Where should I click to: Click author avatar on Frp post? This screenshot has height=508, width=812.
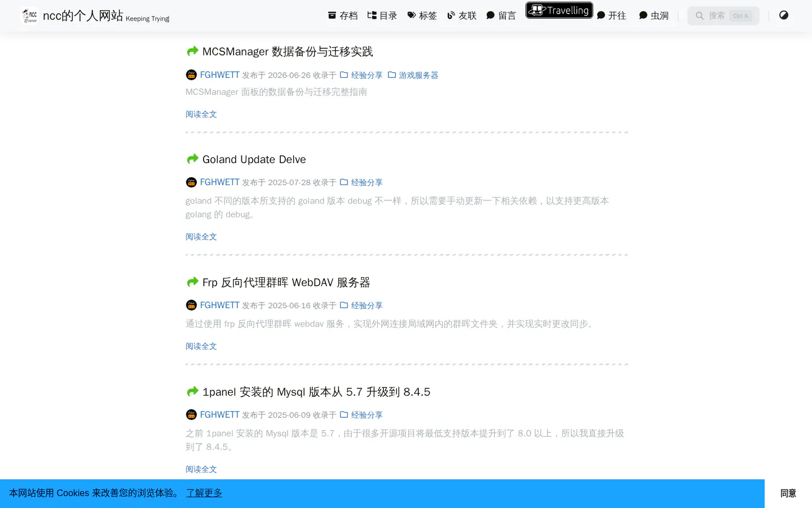[x=191, y=305]
